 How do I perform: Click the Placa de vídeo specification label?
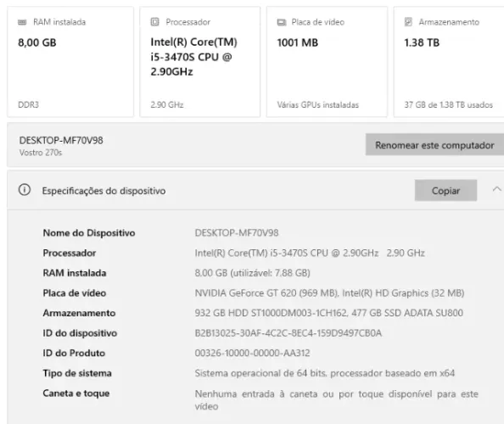click(75, 293)
